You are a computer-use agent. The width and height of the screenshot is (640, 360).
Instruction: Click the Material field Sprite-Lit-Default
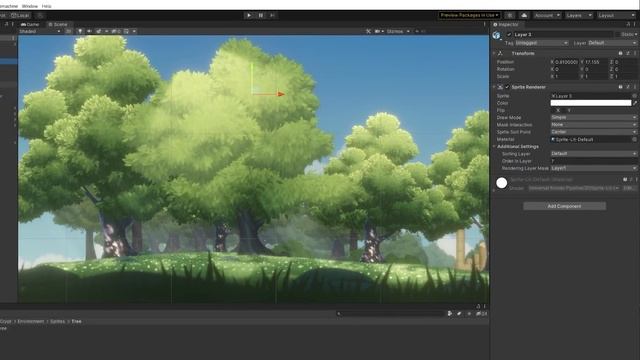point(591,140)
